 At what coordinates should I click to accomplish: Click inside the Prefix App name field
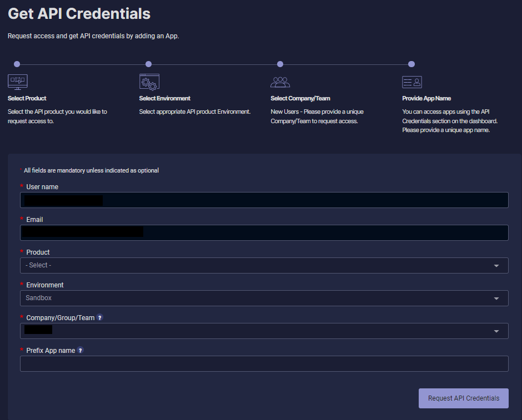[x=264, y=363]
